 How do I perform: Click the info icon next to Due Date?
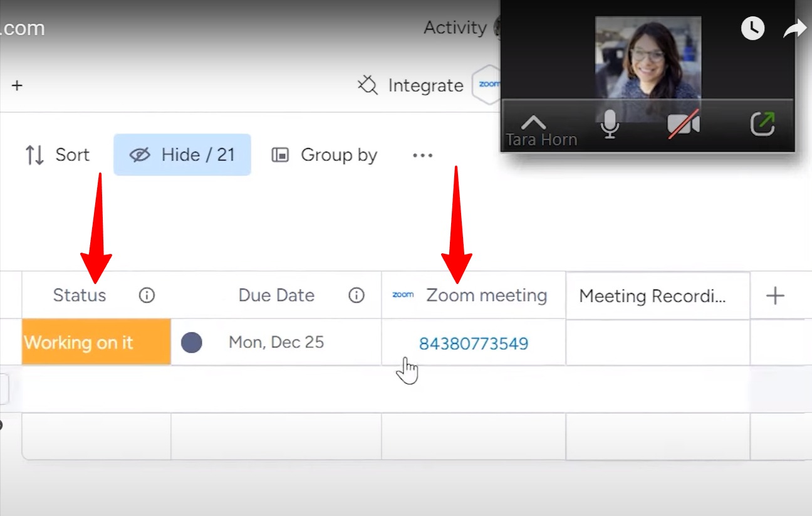click(x=356, y=295)
